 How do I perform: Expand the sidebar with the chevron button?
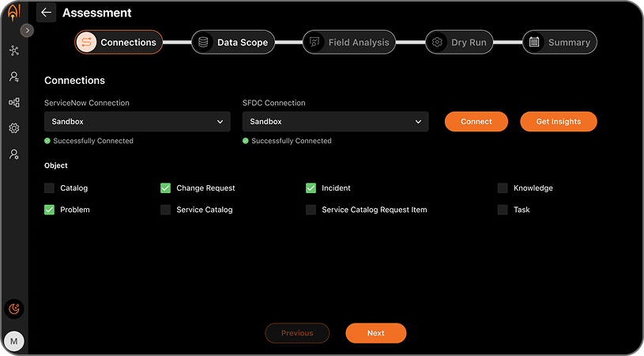click(x=27, y=30)
